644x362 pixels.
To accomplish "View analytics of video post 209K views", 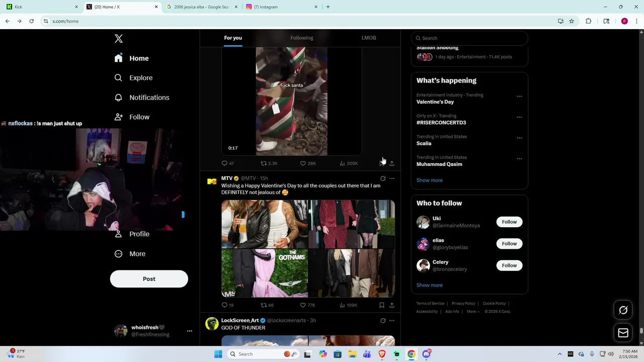I will coord(349,163).
